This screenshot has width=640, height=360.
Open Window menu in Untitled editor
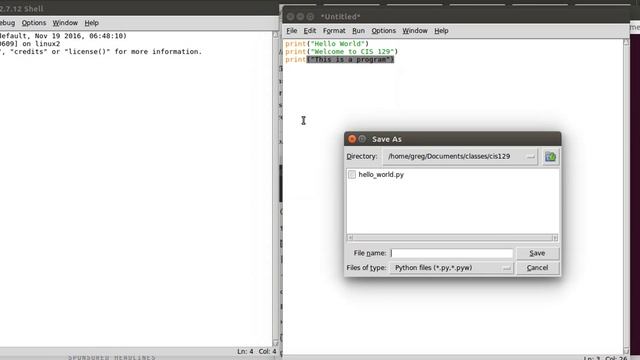tap(415, 31)
